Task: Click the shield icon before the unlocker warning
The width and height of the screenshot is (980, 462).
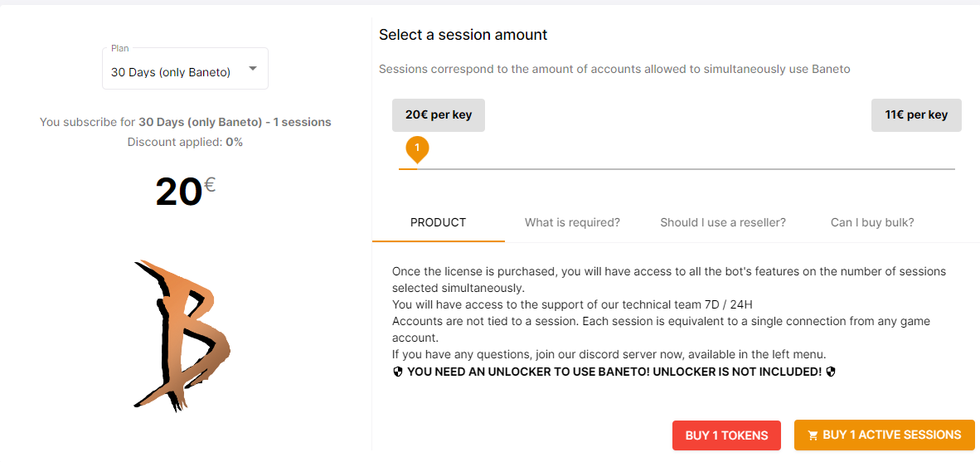Action: point(397,372)
